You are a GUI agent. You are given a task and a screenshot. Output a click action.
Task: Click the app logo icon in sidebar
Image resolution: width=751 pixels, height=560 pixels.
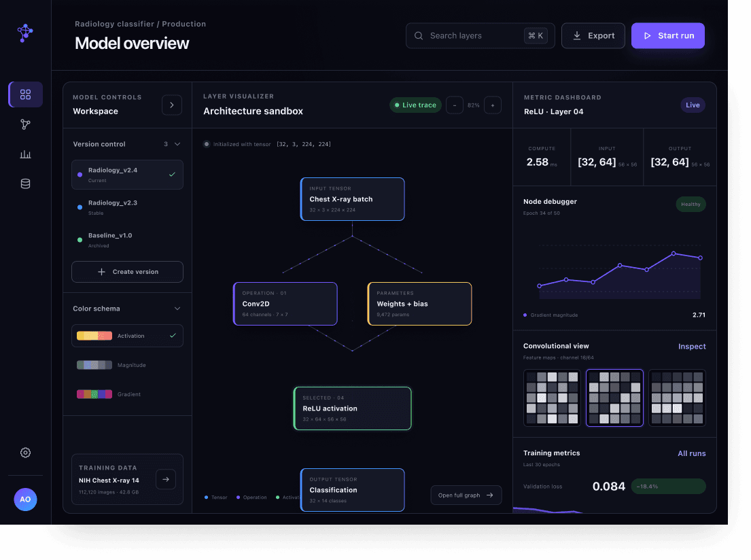[x=25, y=33]
